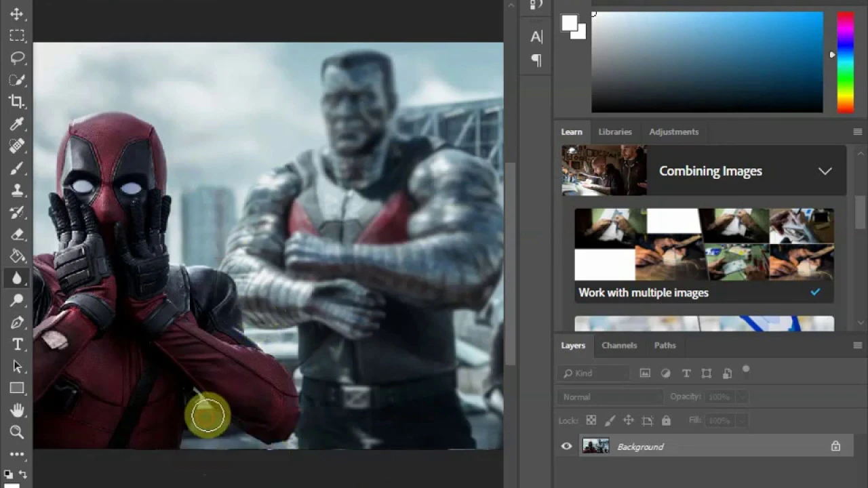The height and width of the screenshot is (488, 868).
Task: Open the Fill slider dropdown arrow
Action: (x=743, y=421)
